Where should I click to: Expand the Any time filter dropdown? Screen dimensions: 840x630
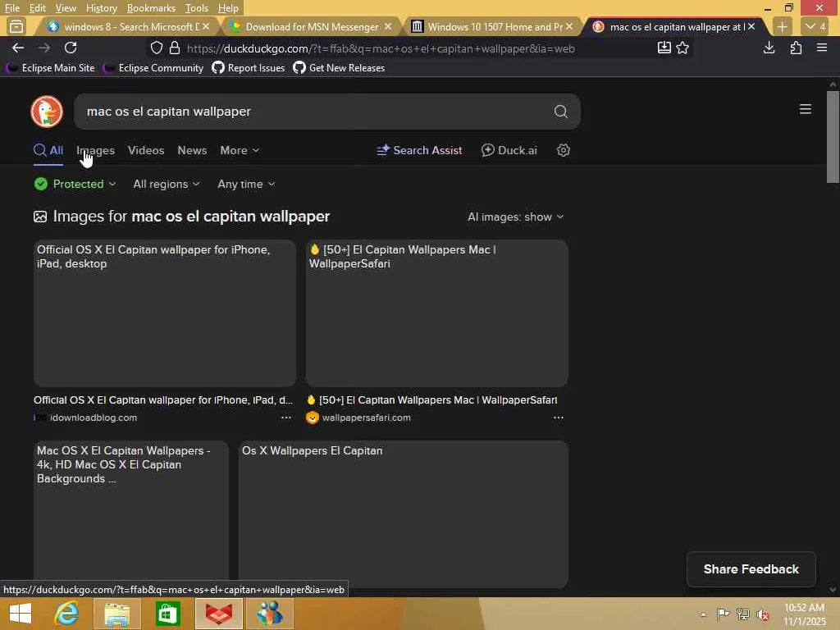(246, 184)
